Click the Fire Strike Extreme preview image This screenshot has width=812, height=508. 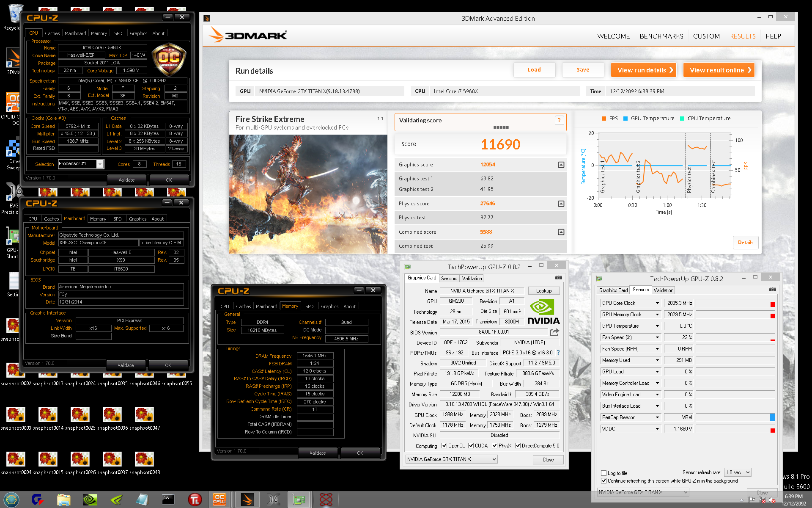[x=308, y=194]
